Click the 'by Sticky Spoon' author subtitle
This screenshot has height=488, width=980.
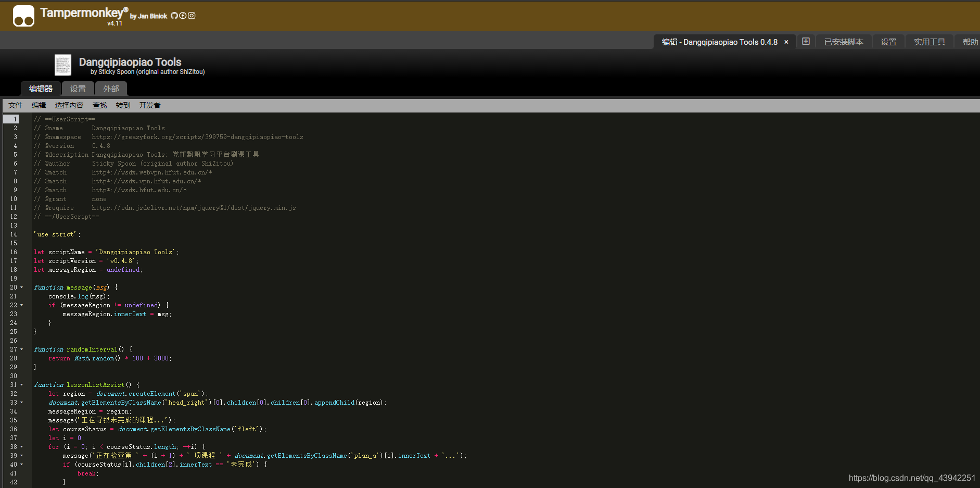pyautogui.click(x=148, y=72)
